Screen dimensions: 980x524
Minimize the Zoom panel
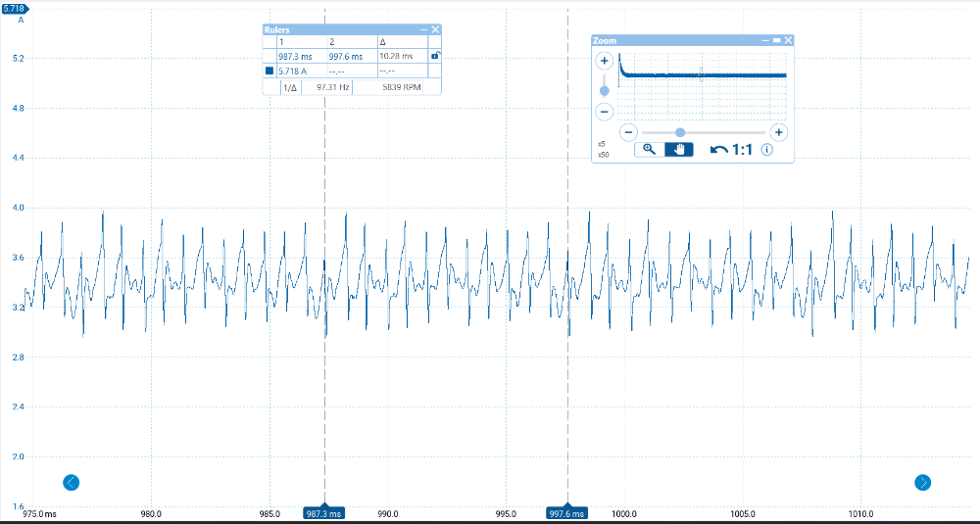tap(764, 40)
